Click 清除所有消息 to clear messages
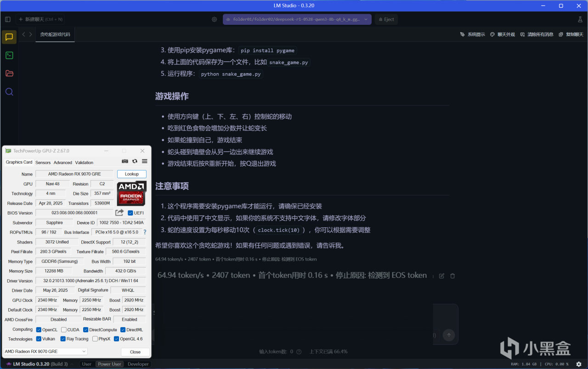The width and height of the screenshot is (588, 369). point(537,34)
